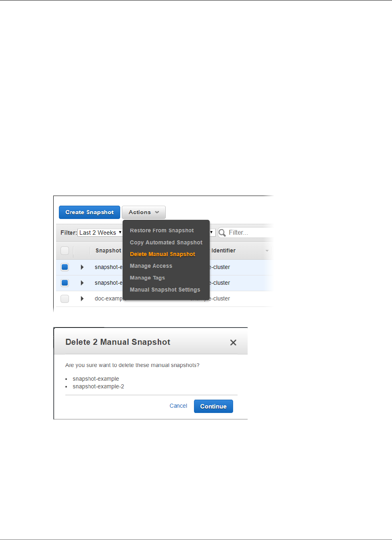Click the sort arrow beside Identifier header
Image resolution: width=392 pixels, height=540 pixels.
[267, 251]
